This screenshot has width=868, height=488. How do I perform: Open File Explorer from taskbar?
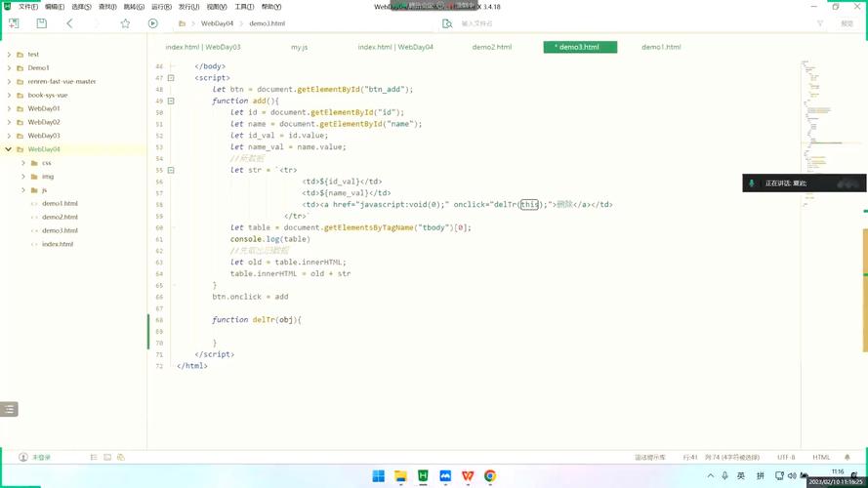(400, 476)
